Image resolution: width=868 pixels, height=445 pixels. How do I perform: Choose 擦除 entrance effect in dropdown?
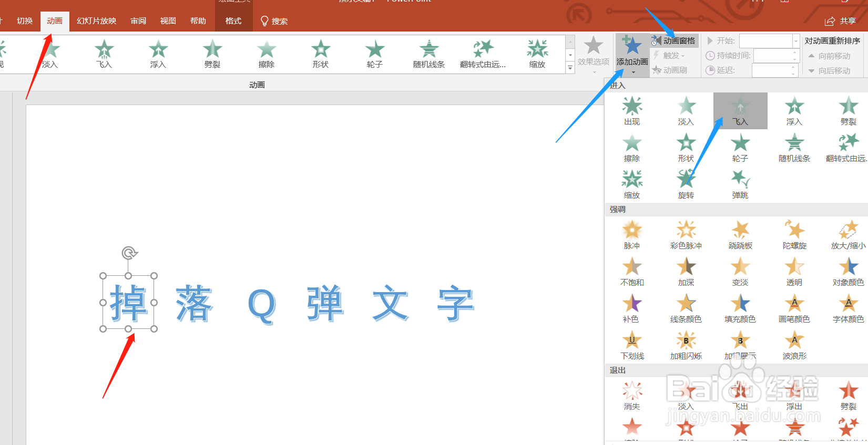point(632,148)
